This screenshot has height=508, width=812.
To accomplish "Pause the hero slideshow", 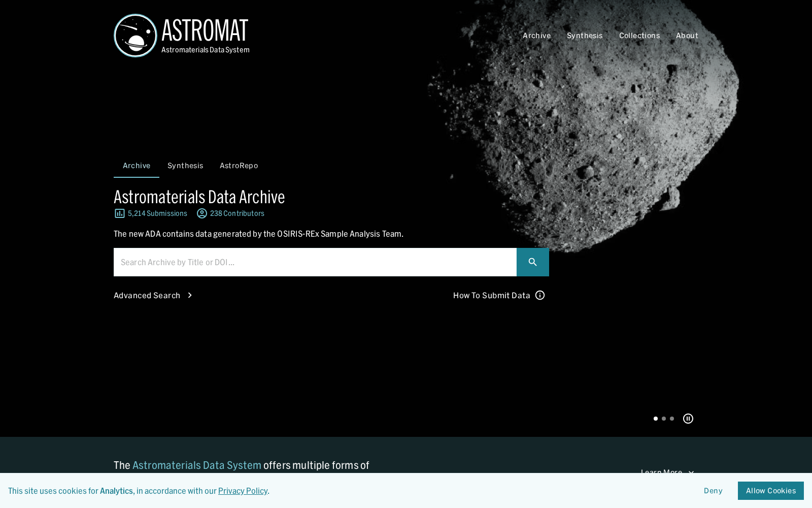I will [x=688, y=419].
